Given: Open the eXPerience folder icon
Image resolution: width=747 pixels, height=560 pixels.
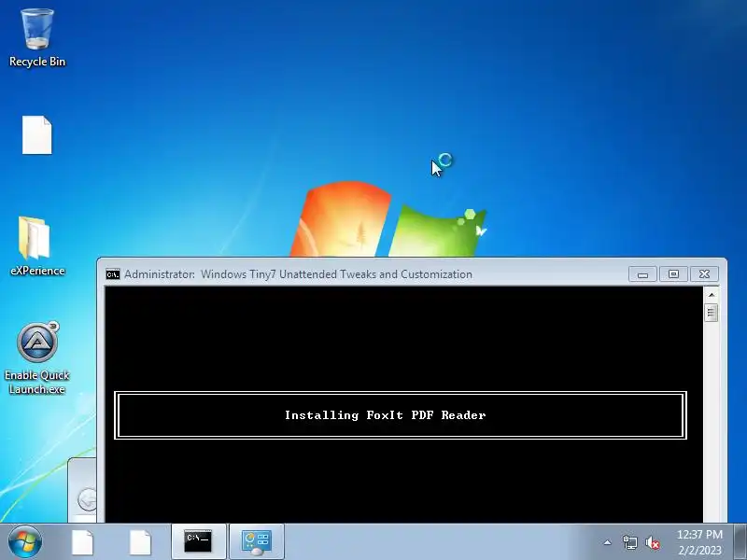Looking at the screenshot, I should (x=37, y=246).
